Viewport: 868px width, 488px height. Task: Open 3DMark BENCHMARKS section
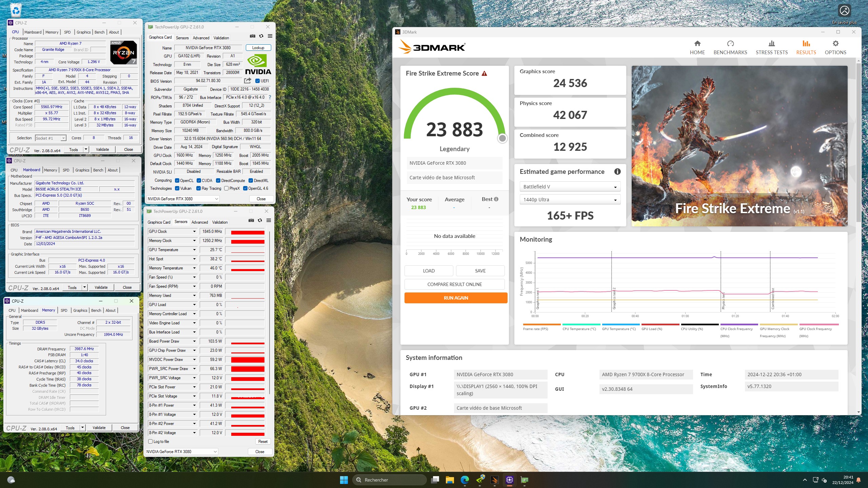[730, 47]
